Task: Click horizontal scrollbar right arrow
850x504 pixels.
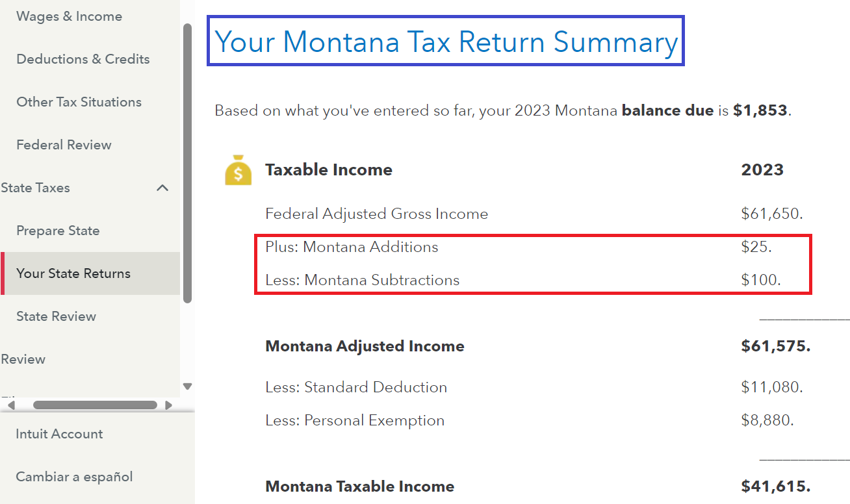Action: tap(168, 405)
